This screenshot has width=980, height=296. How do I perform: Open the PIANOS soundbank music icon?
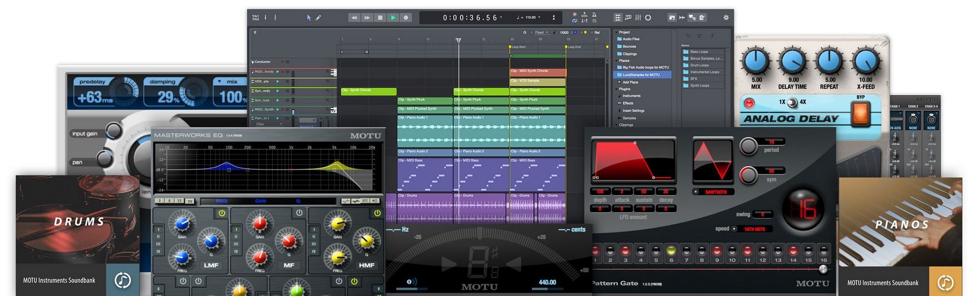[x=945, y=282]
